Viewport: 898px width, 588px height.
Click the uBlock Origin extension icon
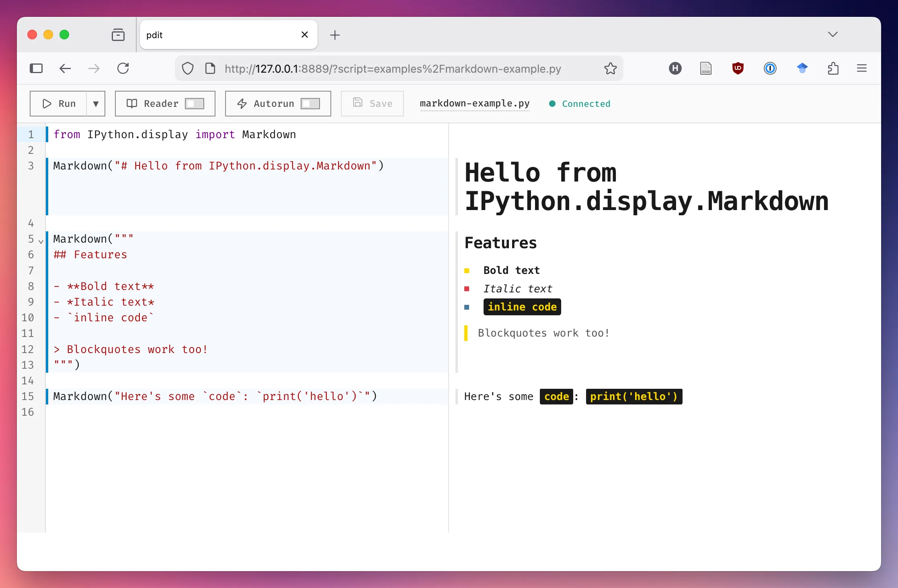[x=738, y=68]
